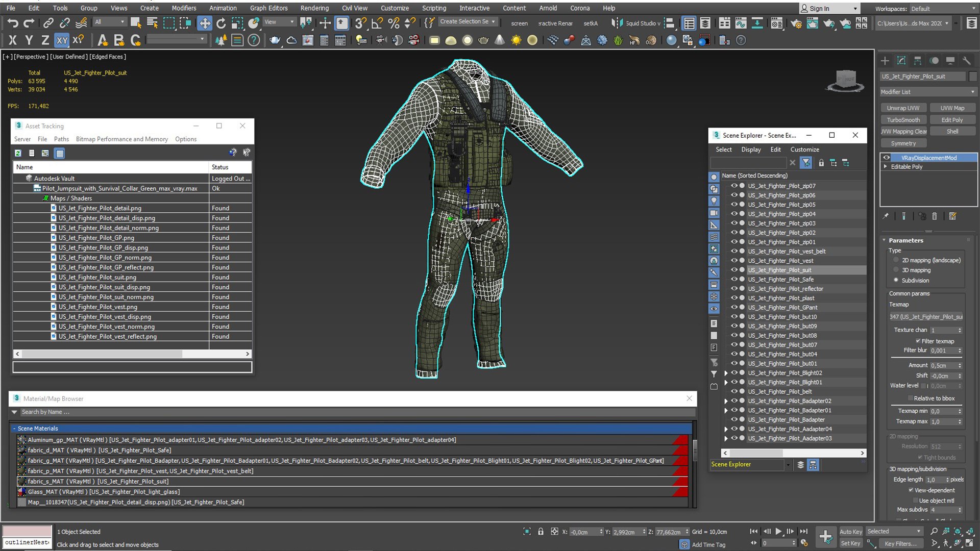Activate the Select and Rotate tool

221,23
